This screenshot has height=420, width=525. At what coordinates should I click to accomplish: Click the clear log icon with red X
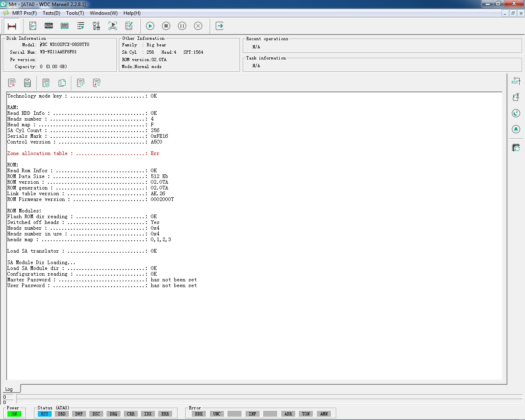tap(11, 83)
